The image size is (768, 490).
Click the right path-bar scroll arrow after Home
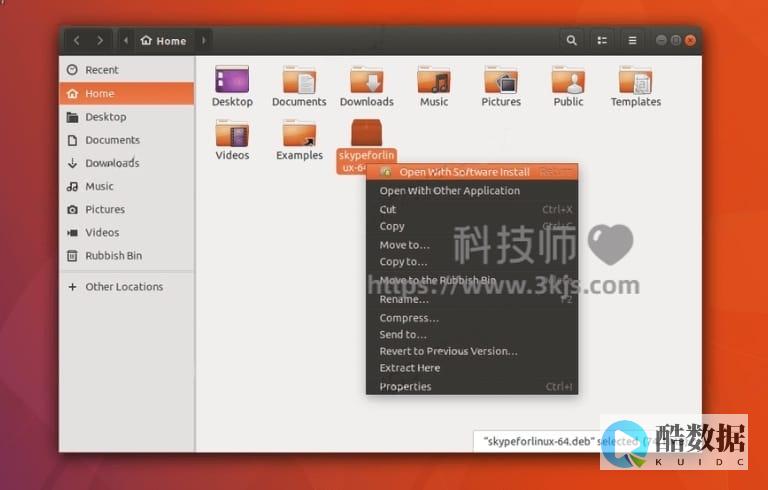pyautogui.click(x=204, y=40)
